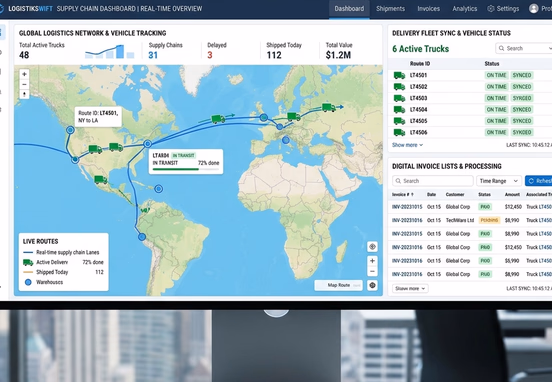Viewport: 552px width, 382px height.
Task: Open the Invoices tab
Action: (x=428, y=9)
